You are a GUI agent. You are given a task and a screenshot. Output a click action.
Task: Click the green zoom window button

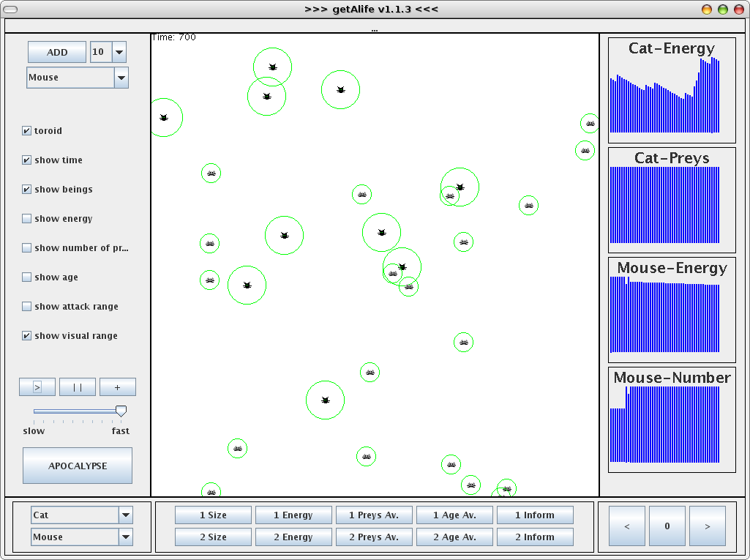point(723,10)
